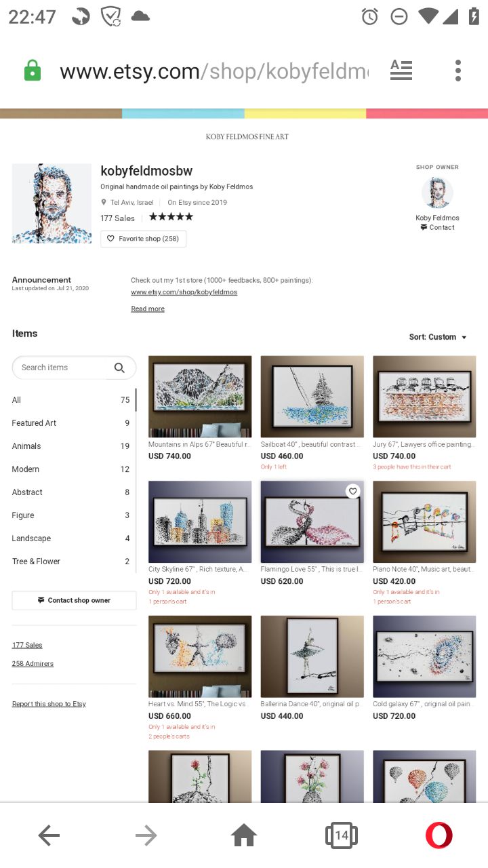Open Mountains in Alps painting thumbnail
This screenshot has width=488, height=868.
pyautogui.click(x=200, y=397)
